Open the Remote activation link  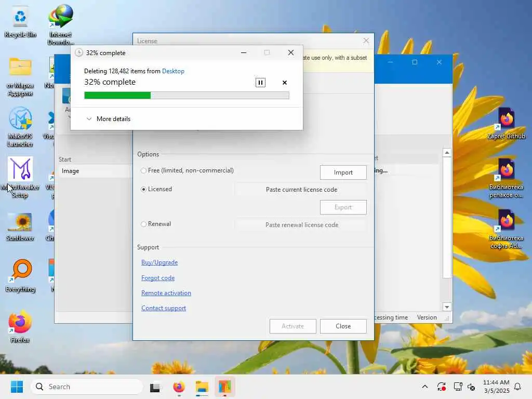click(x=166, y=293)
